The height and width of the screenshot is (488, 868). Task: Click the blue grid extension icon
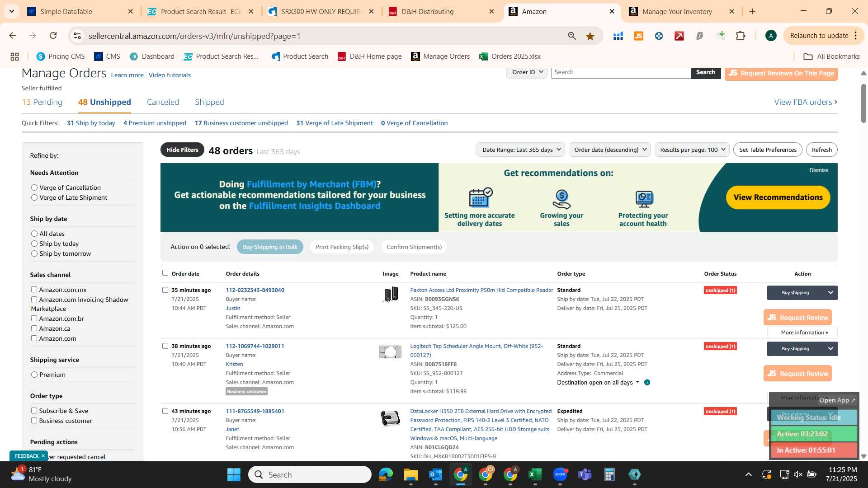[618, 36]
